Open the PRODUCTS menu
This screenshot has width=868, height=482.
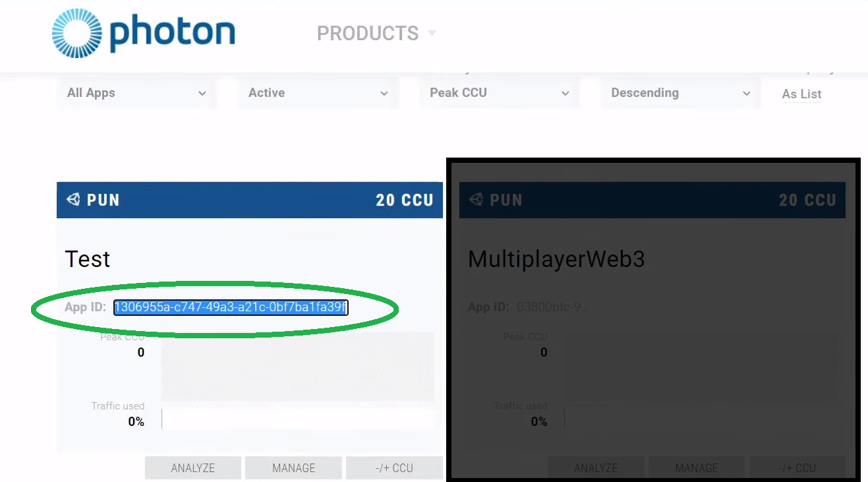pos(376,33)
